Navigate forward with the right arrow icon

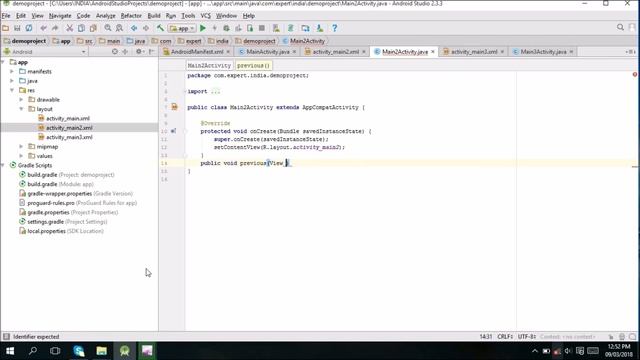click(x=146, y=28)
